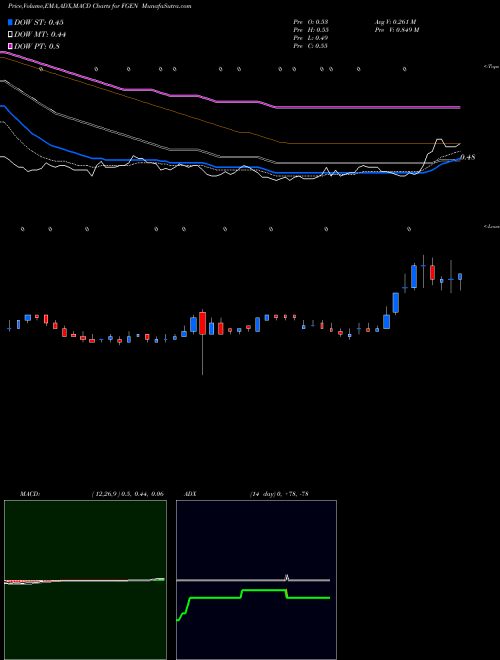500x660 pixels.
Task: Click the last blue candlestick on the right
Action: [460, 277]
